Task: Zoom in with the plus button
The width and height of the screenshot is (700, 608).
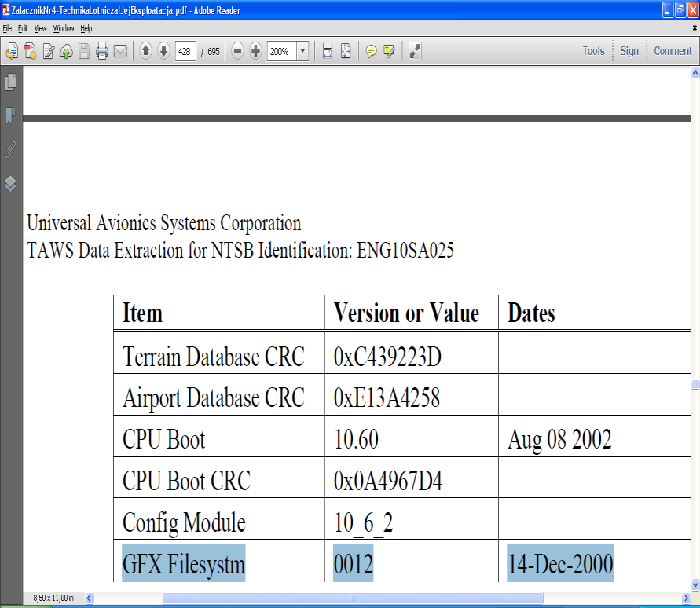Action: 255,51
